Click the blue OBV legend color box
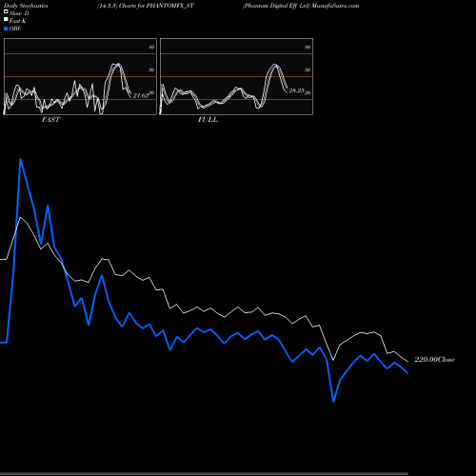 (x=6, y=29)
